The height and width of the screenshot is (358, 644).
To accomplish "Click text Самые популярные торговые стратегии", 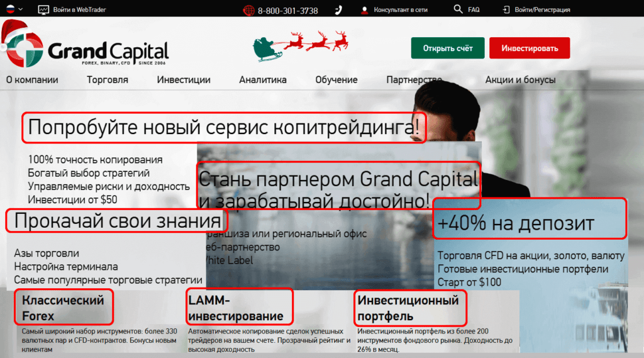I will click(x=108, y=280).
